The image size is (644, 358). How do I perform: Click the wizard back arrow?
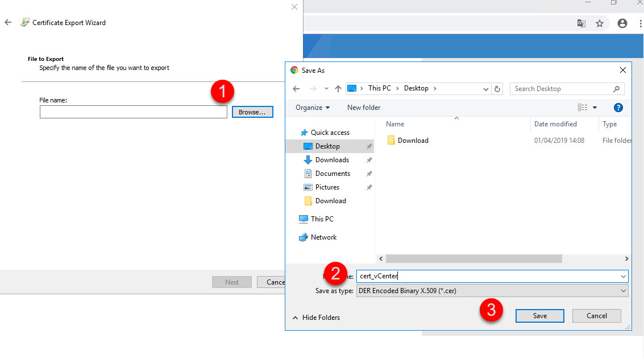tap(8, 23)
